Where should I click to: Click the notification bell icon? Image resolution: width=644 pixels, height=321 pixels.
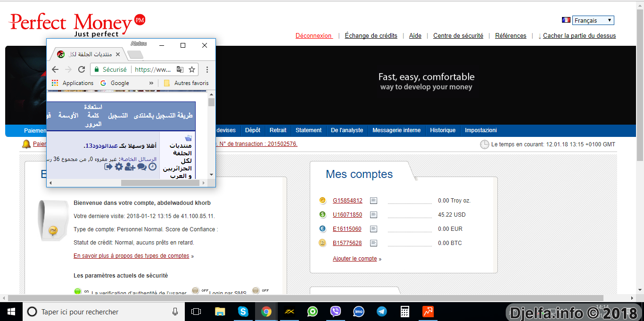tap(26, 144)
